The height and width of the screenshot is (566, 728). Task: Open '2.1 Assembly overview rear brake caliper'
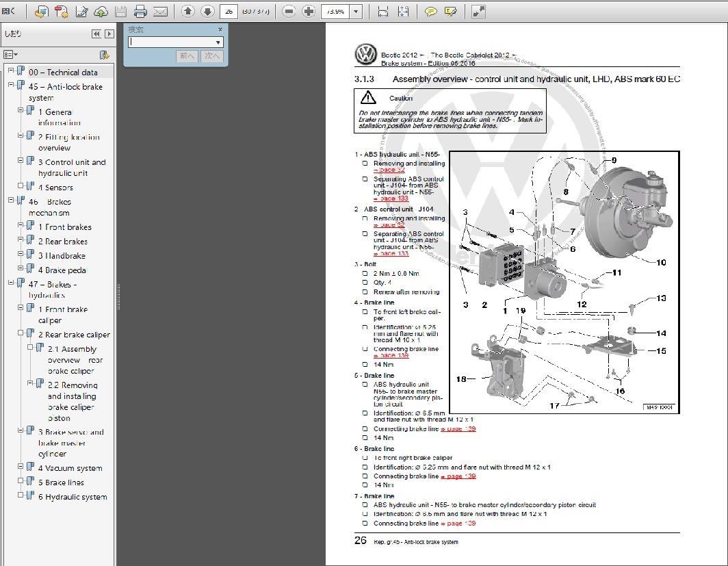pyautogui.click(x=75, y=360)
